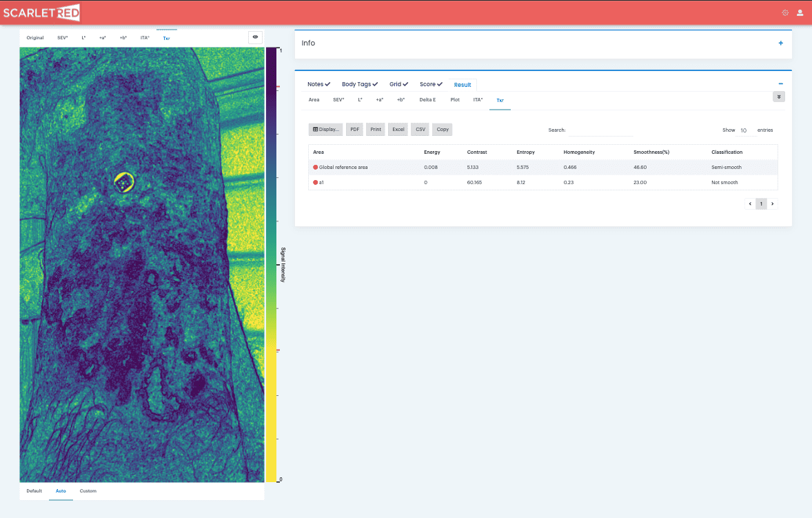Export the table as CSV
812x518 pixels.
[420, 130]
